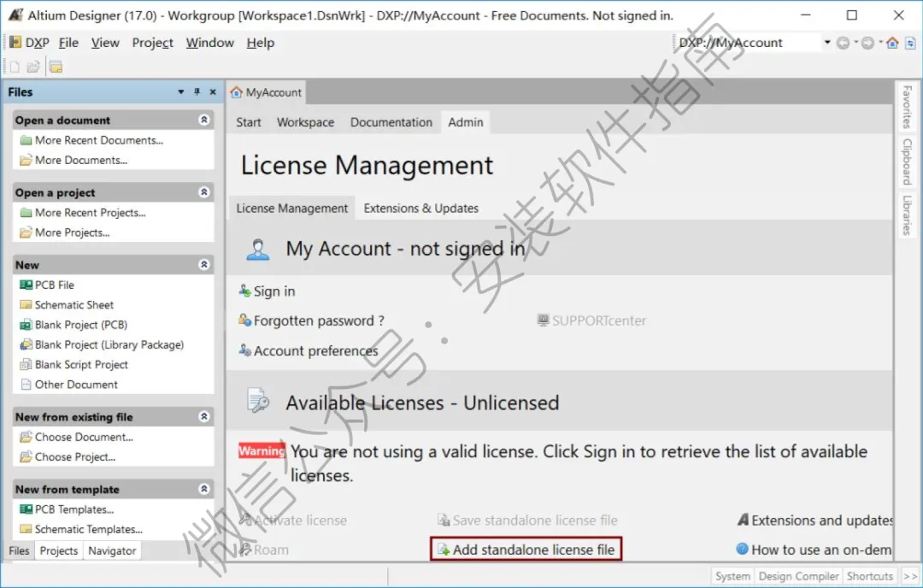Pin the Files panel

(x=197, y=91)
